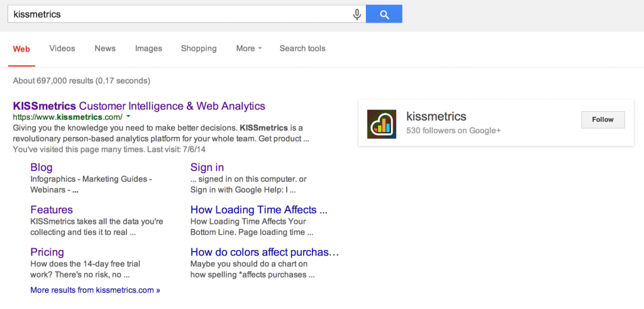
Task: Click the microphone voice search icon
Action: (357, 14)
